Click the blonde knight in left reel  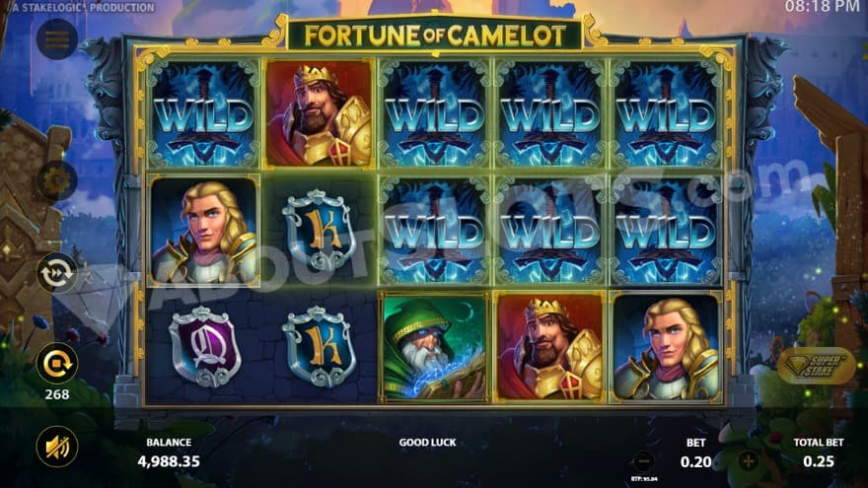coord(204,232)
